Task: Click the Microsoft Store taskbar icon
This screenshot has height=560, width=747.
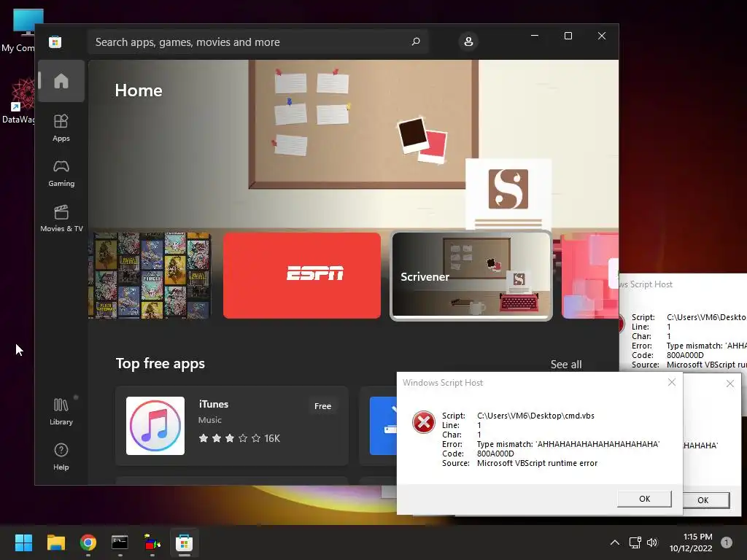Action: (184, 542)
